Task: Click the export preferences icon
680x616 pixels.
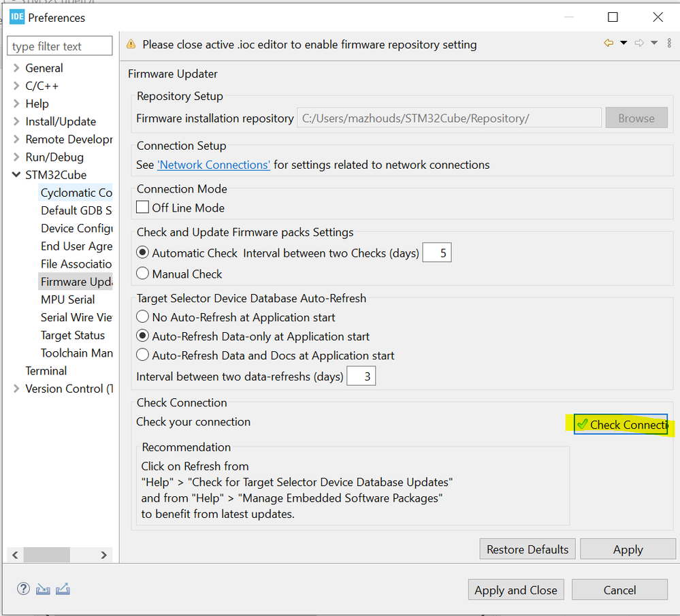Action: (63, 589)
